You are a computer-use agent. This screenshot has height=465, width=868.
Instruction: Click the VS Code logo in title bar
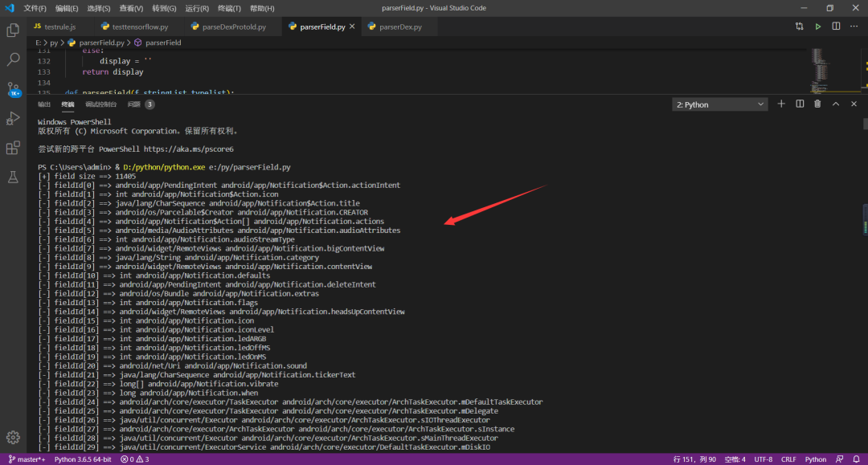point(10,8)
